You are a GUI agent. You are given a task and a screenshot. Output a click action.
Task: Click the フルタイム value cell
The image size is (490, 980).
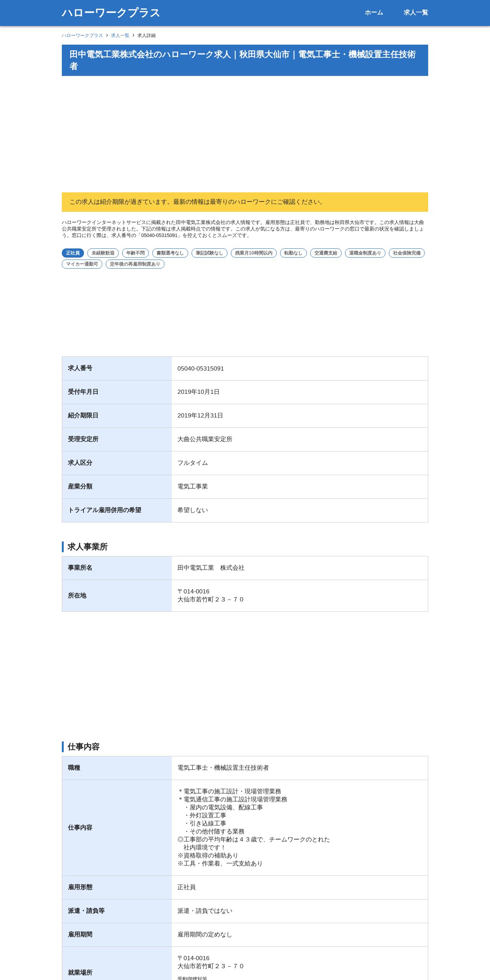click(x=300, y=463)
